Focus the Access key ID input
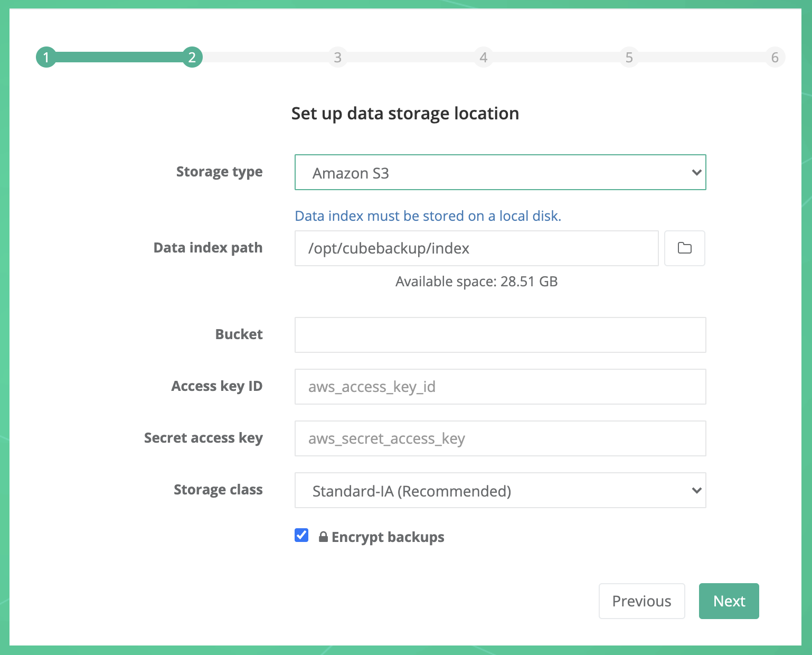Screen dimensions: 812x655 pyautogui.click(x=499, y=386)
